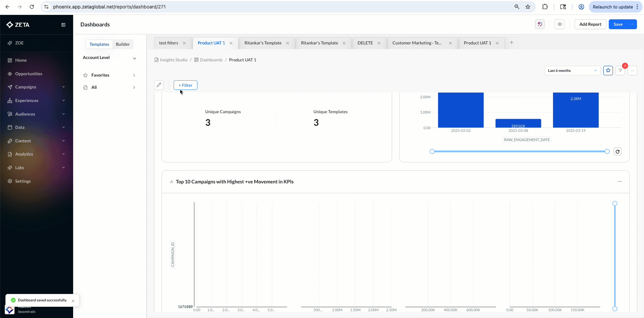Open three-dot menu on Top 10 Campaigns report
The width and height of the screenshot is (644, 318).
click(x=620, y=182)
